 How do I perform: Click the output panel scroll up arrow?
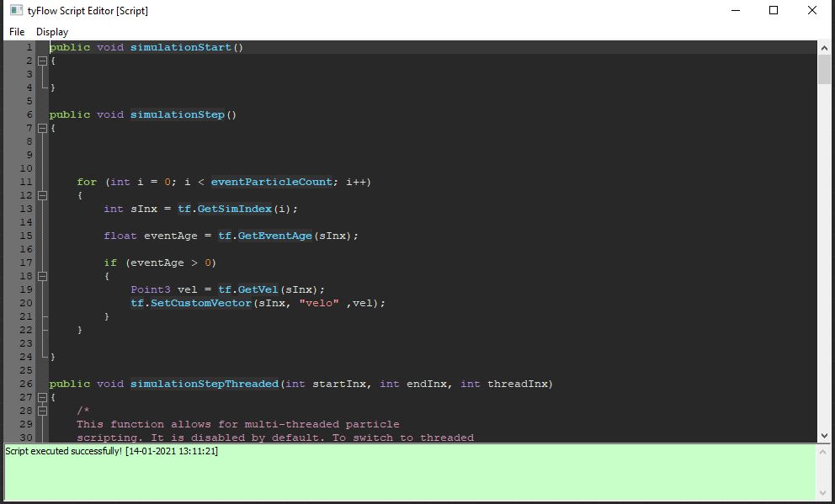pos(824,452)
